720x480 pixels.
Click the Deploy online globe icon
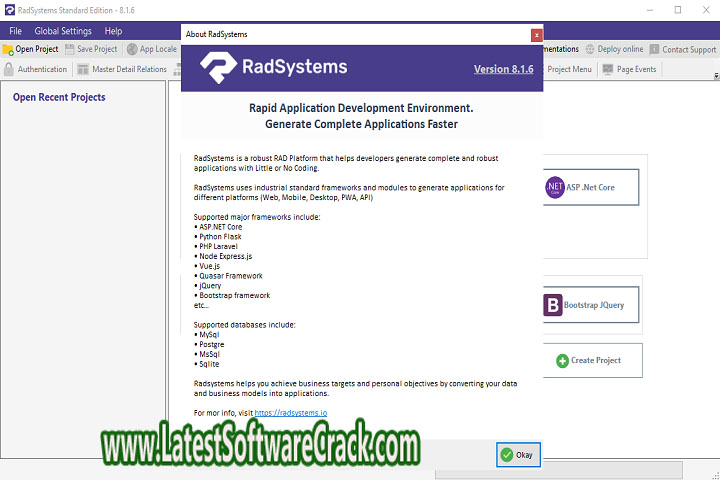(x=591, y=49)
